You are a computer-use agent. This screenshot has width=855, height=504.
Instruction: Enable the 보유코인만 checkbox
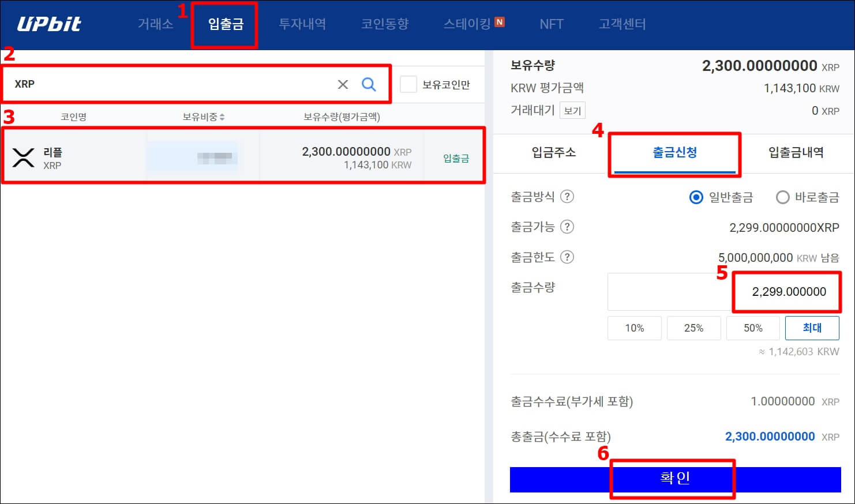(x=408, y=84)
